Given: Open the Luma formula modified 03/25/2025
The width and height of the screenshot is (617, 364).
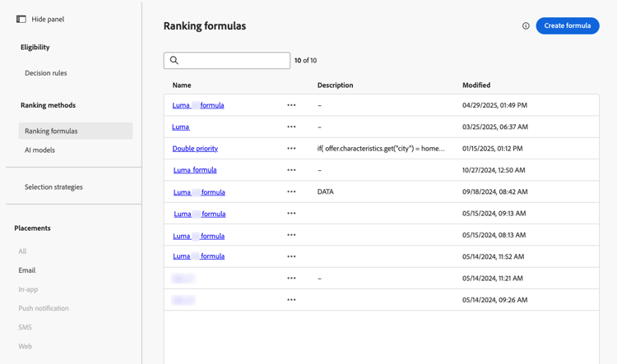Looking at the screenshot, I should pyautogui.click(x=181, y=127).
